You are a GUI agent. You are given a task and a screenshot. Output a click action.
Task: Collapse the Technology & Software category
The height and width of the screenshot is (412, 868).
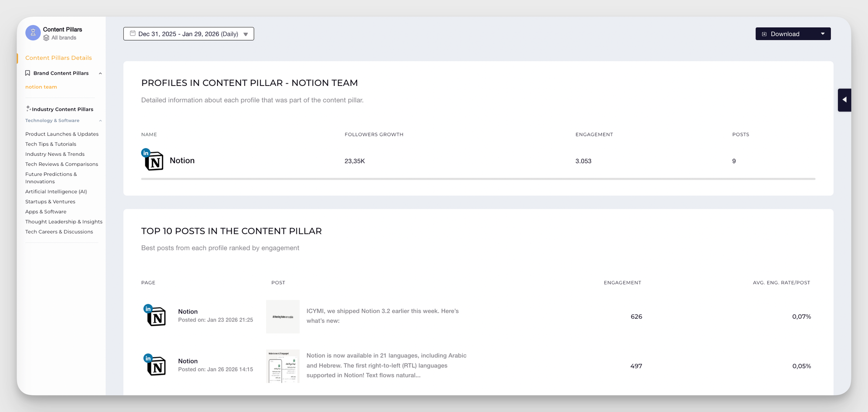[x=100, y=120]
